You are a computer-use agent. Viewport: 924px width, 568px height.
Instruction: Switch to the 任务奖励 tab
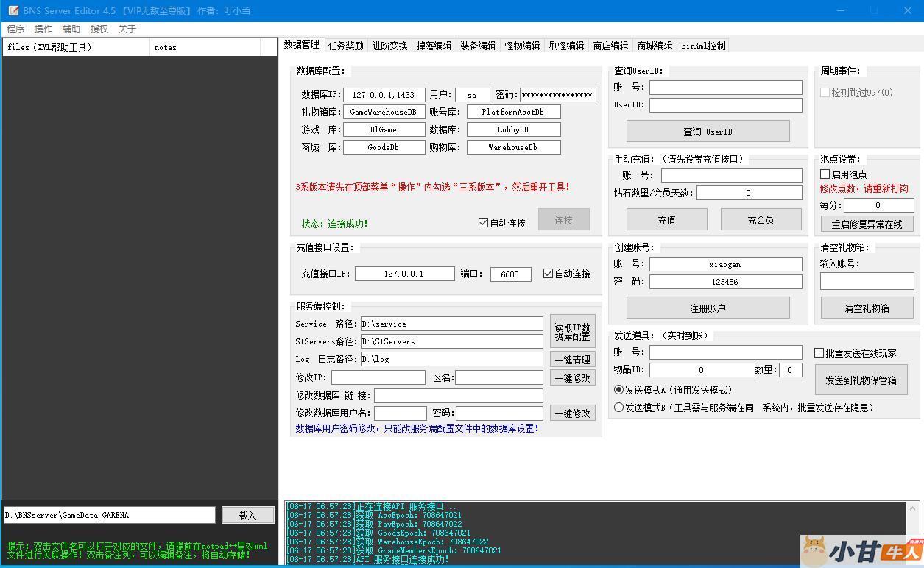coord(346,46)
